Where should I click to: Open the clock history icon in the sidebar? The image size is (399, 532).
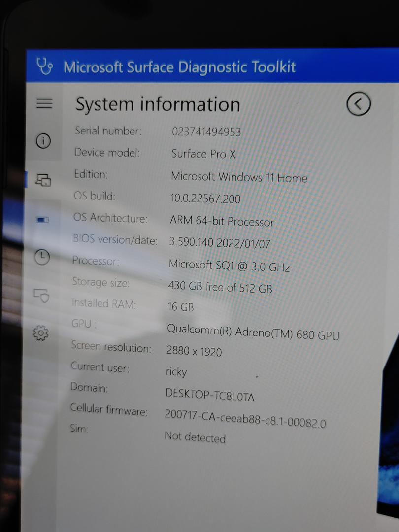pos(42,257)
